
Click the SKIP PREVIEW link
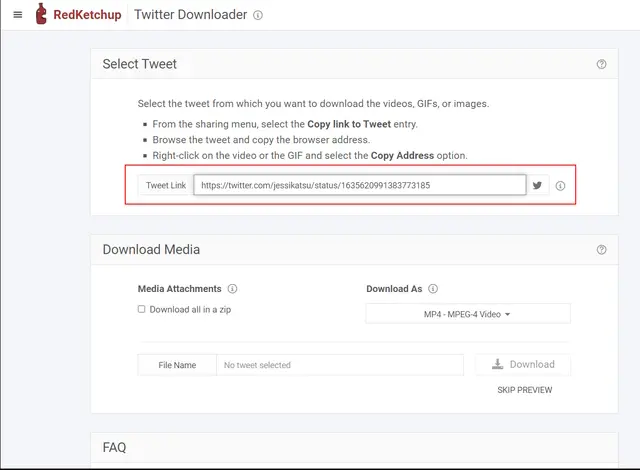pyautogui.click(x=524, y=390)
